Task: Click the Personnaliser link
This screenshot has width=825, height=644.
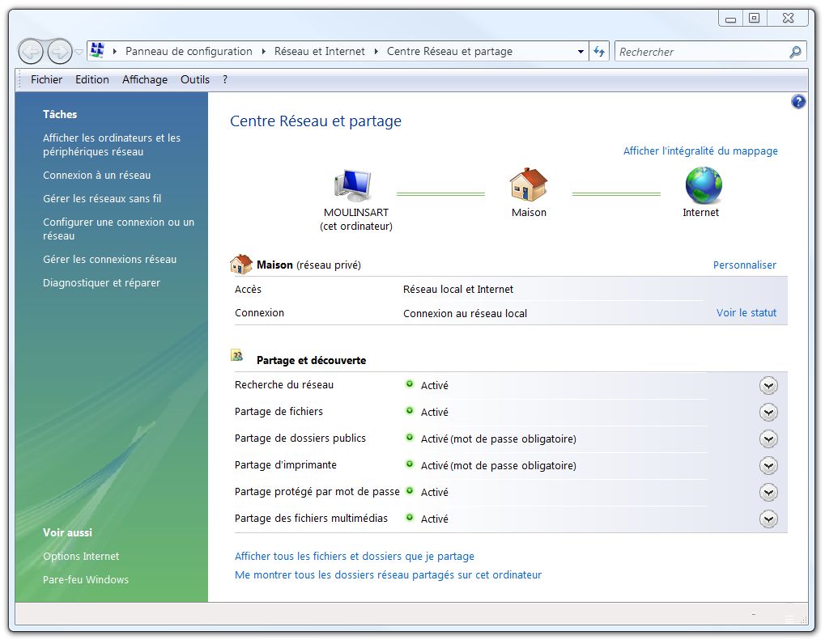Action: point(744,265)
